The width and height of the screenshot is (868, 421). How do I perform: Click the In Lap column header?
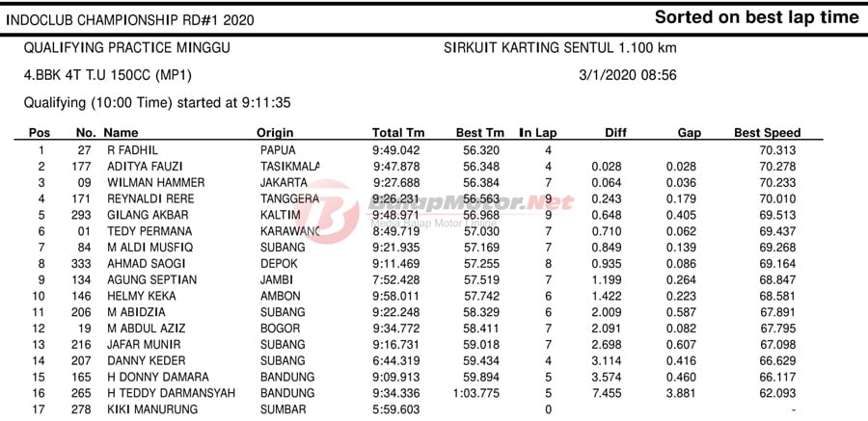point(538,133)
